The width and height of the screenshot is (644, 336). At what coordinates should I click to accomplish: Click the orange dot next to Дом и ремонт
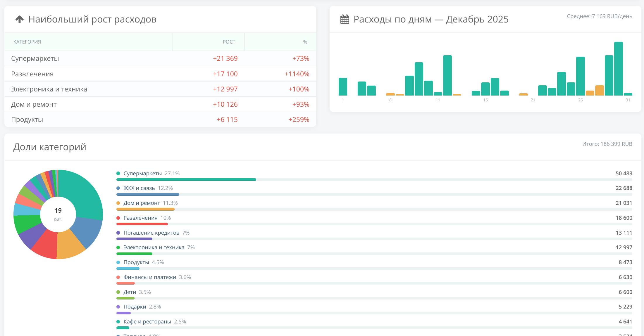[118, 203]
